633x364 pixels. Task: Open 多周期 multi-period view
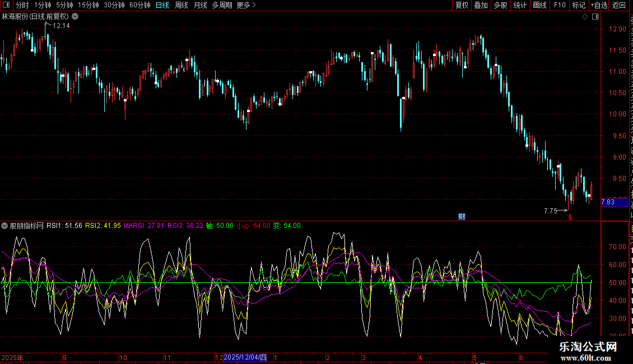tap(222, 5)
